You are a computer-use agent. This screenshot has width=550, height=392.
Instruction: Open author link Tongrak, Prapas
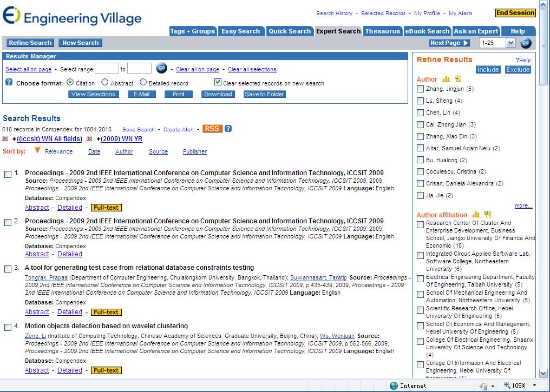tap(47, 277)
